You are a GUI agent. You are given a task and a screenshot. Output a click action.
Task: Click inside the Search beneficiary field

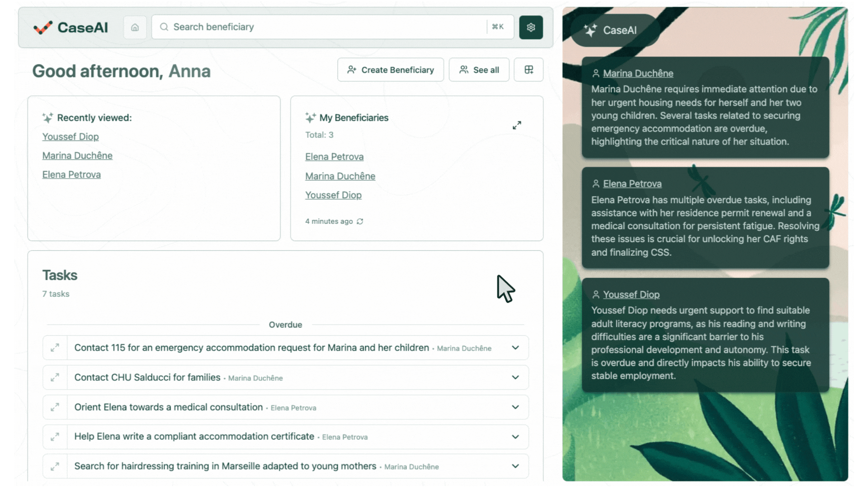click(x=316, y=27)
